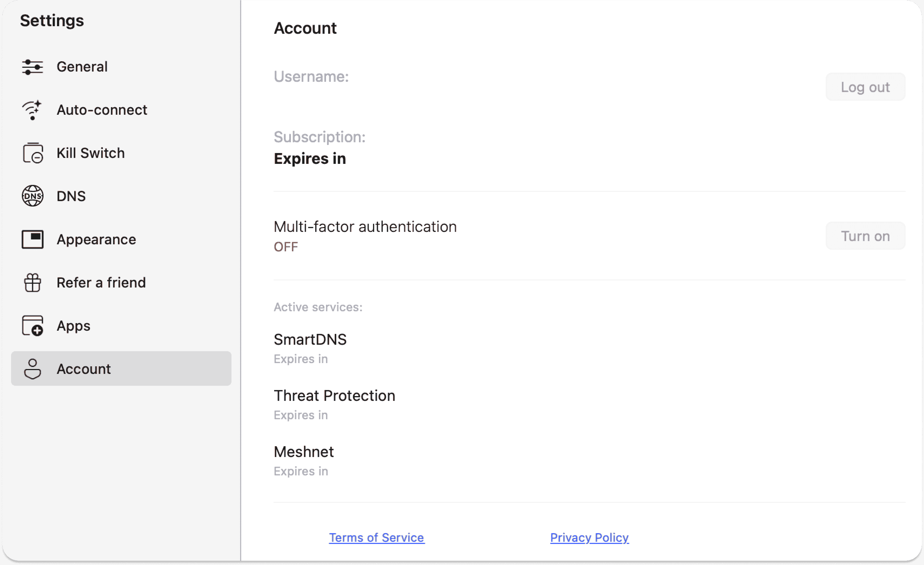Select the Account sidebar item
The height and width of the screenshot is (565, 924).
pos(121,368)
